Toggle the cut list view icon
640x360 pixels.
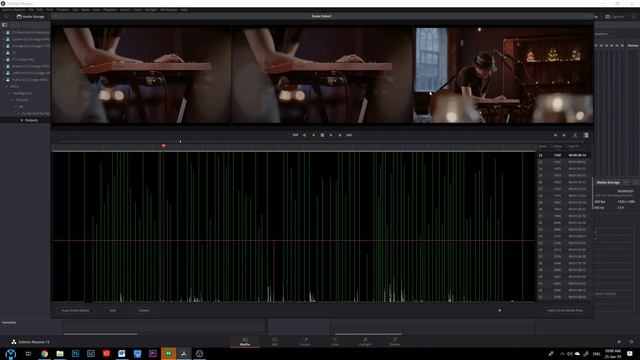point(586,135)
